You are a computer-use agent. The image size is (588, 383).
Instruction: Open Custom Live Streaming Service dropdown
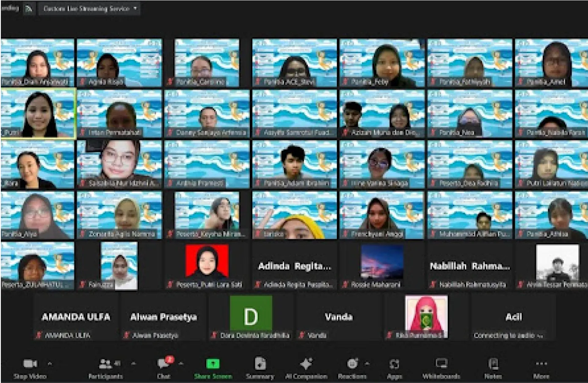90,8
